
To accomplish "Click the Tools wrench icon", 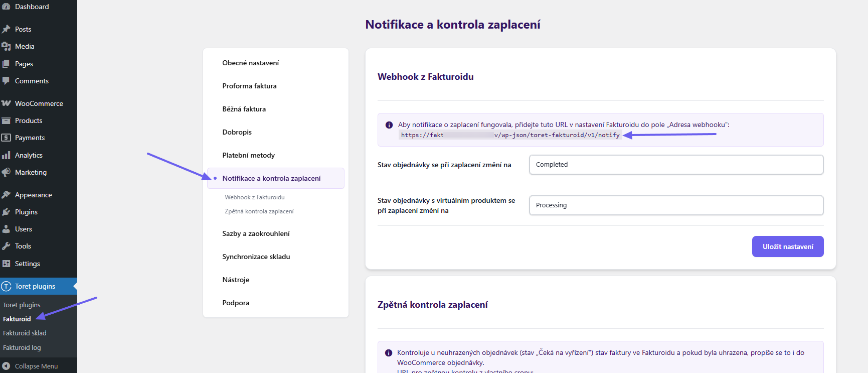I will pos(6,246).
